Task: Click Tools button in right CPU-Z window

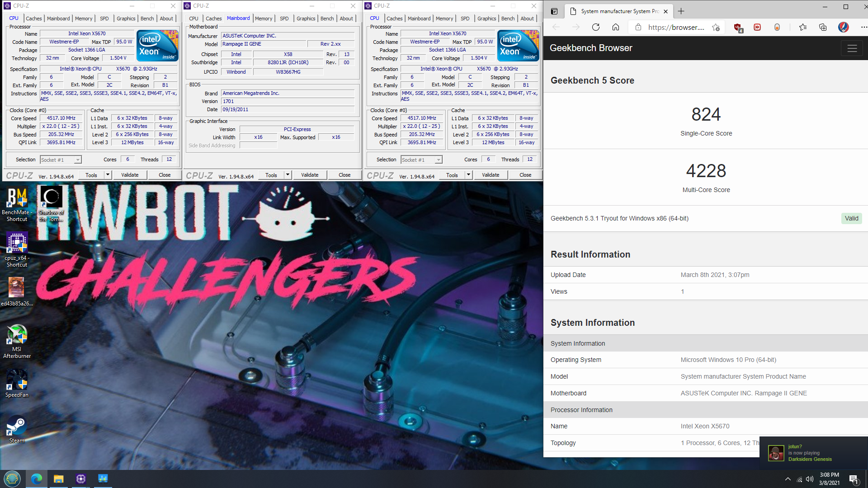Action: click(452, 175)
